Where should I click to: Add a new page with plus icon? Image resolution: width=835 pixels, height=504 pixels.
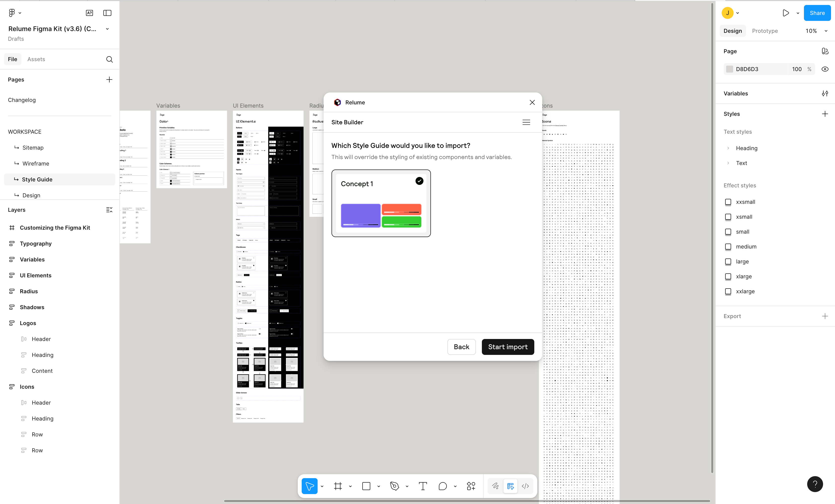109,80
